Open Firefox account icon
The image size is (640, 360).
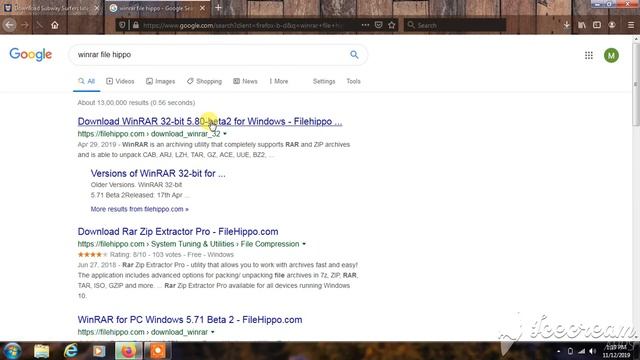612,25
